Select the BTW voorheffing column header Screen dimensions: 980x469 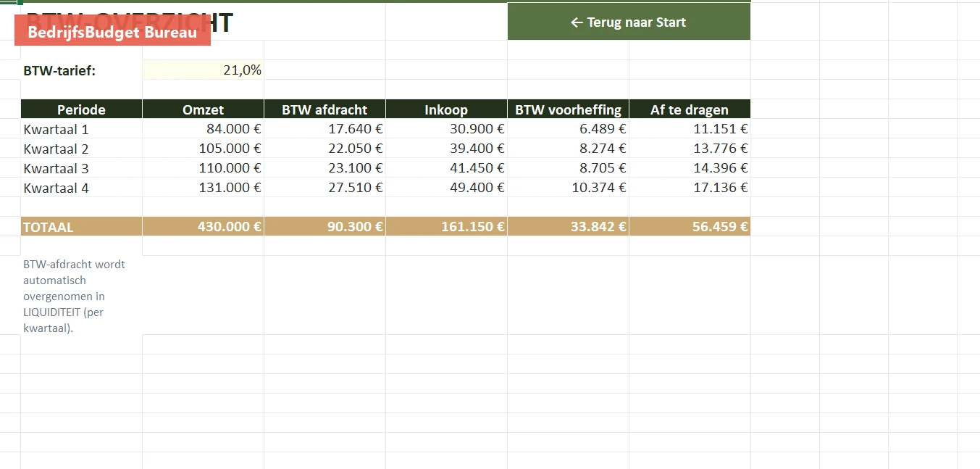[x=568, y=109]
